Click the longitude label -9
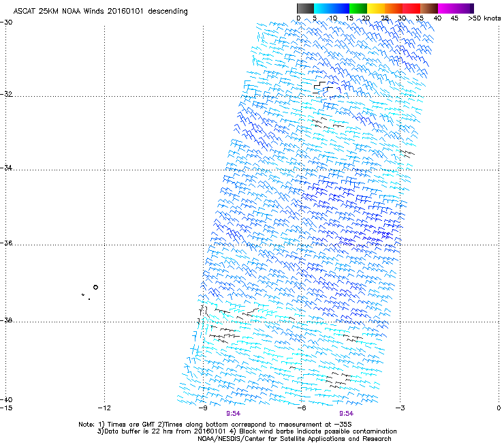The width and height of the screenshot is (504, 443). pos(203,408)
